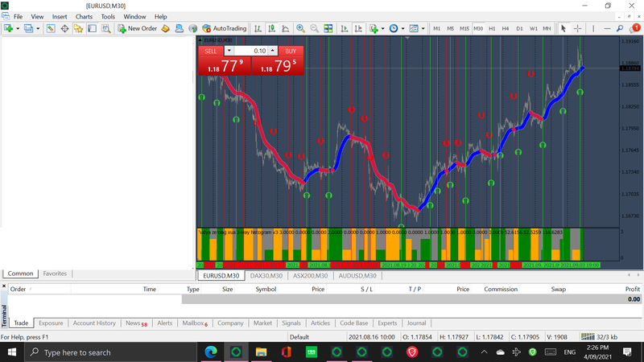Toggle the Auto Scroll icon
The width and height of the screenshot is (644, 362).
[345, 28]
